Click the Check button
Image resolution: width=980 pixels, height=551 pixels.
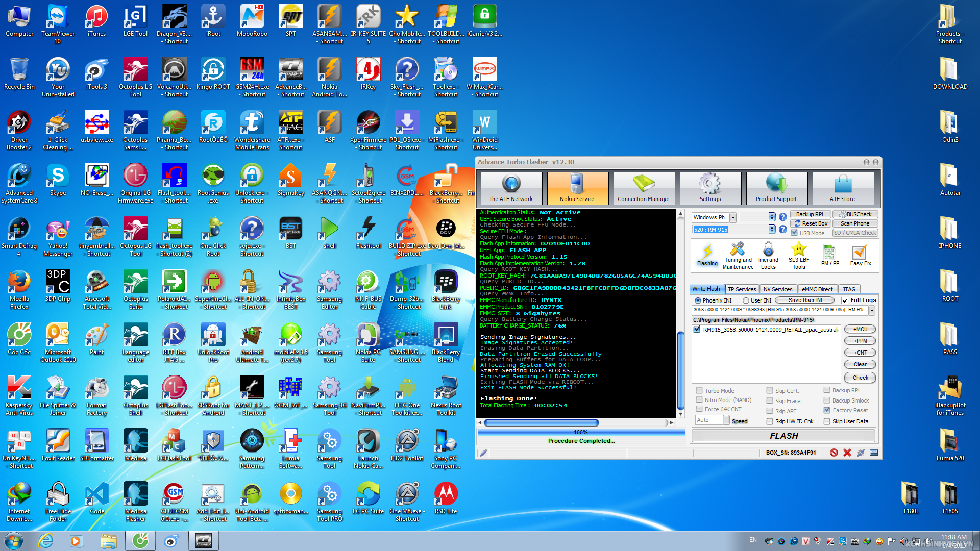[861, 378]
